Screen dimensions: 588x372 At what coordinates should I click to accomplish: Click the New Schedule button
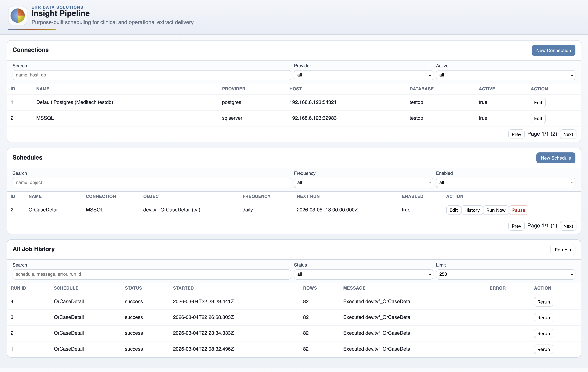click(556, 158)
